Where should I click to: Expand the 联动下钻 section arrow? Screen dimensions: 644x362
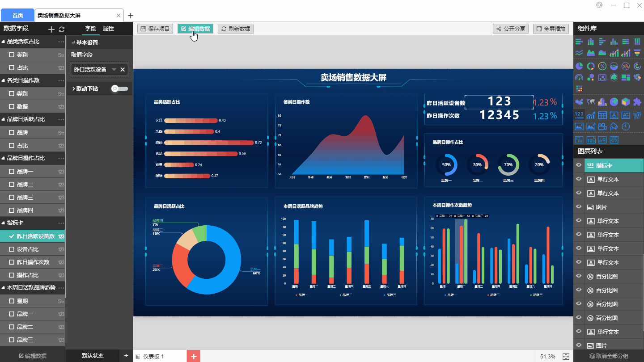73,89
